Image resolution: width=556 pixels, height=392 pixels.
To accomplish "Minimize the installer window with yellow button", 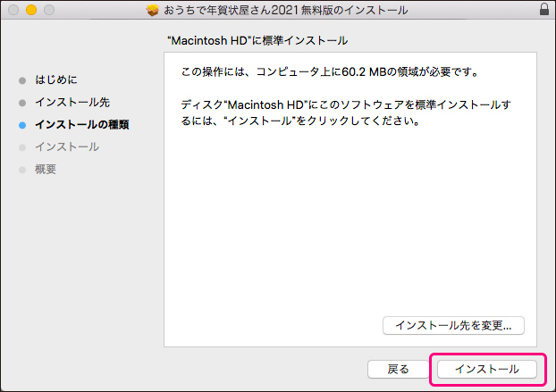I will pos(31,10).
